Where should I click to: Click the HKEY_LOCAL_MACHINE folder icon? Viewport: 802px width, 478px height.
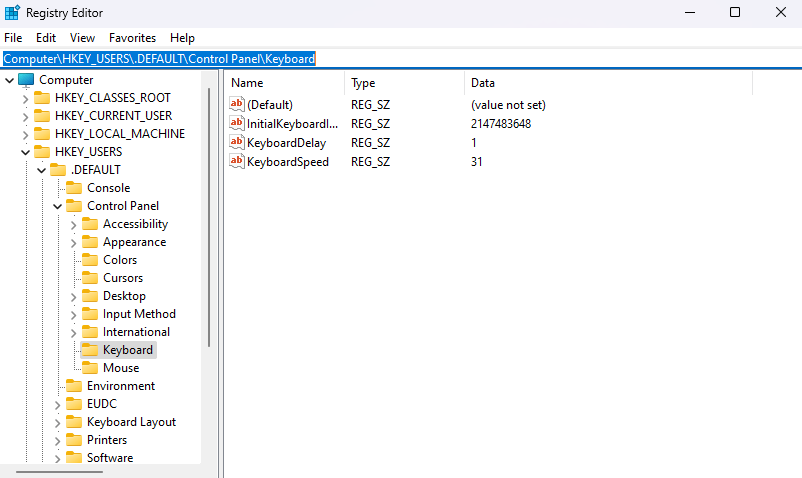pyautogui.click(x=42, y=134)
